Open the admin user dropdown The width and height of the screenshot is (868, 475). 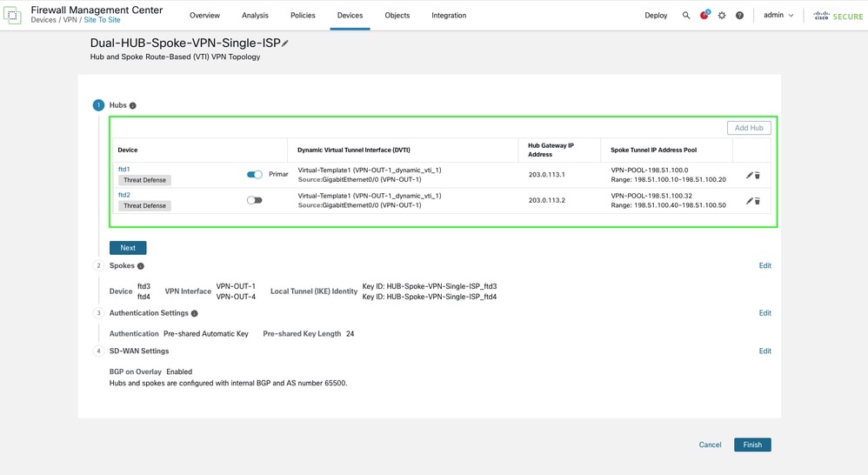(778, 16)
